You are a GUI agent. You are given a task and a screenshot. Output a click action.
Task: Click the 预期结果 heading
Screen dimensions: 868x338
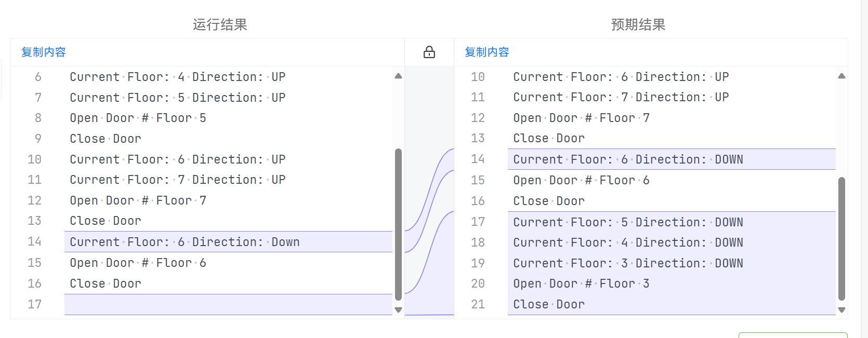click(x=638, y=24)
